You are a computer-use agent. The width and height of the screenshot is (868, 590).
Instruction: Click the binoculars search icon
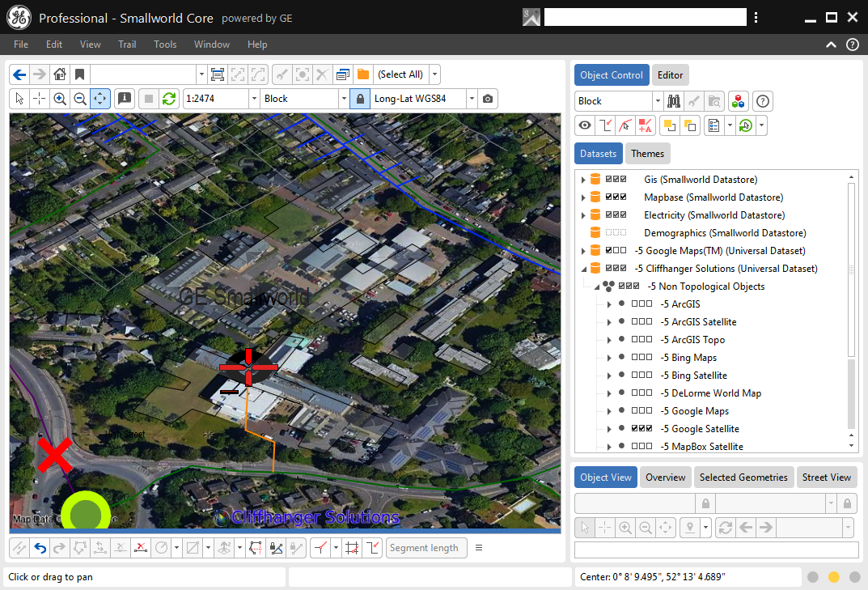click(x=674, y=101)
